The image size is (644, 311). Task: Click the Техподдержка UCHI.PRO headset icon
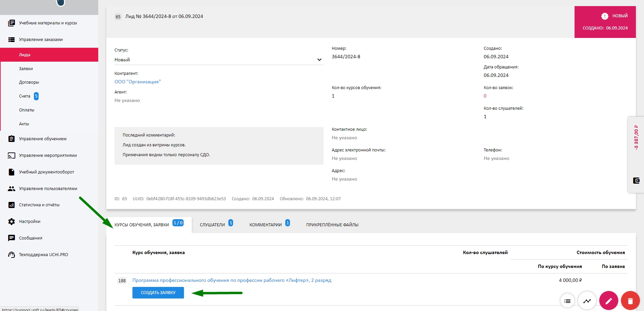point(12,255)
